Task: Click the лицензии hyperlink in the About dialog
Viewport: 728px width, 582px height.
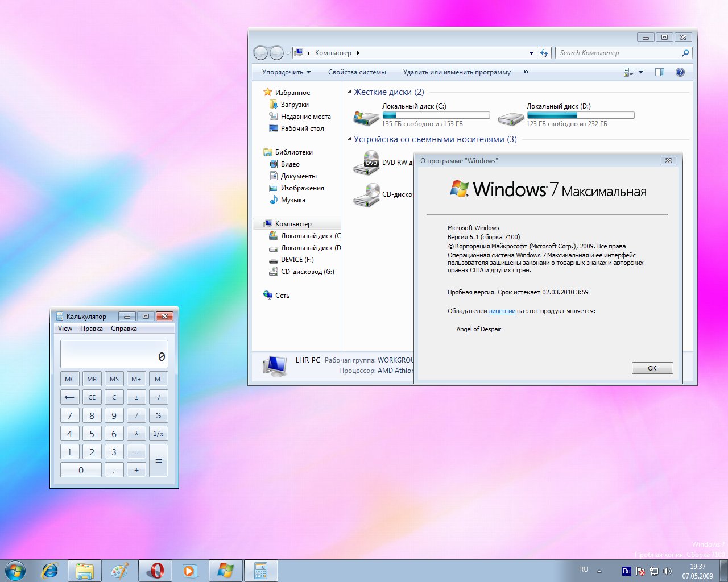Action: point(501,311)
